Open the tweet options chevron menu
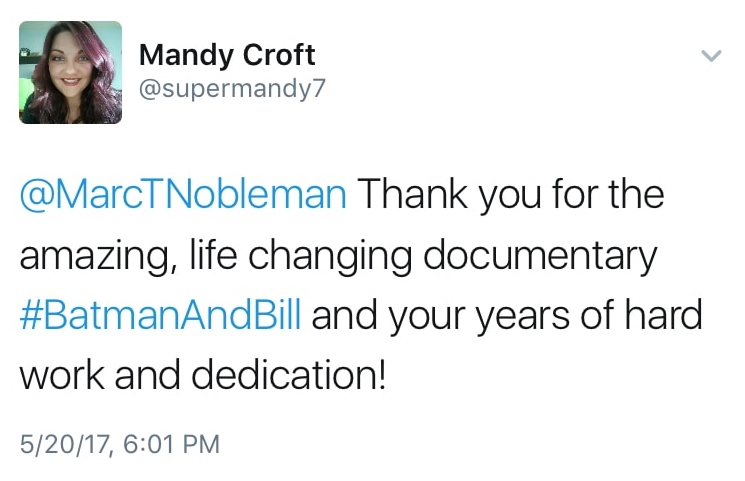The image size is (745, 481). 711,57
